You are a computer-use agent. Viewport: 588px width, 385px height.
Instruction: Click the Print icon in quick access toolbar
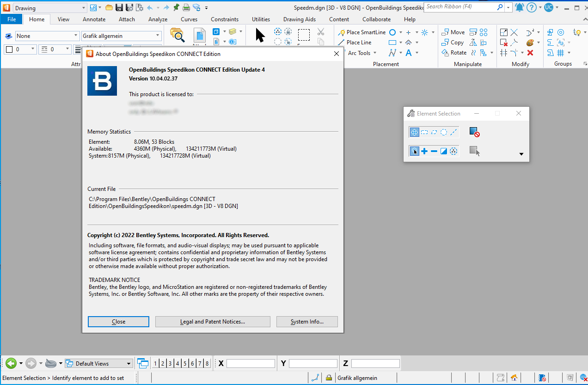[x=186, y=7]
